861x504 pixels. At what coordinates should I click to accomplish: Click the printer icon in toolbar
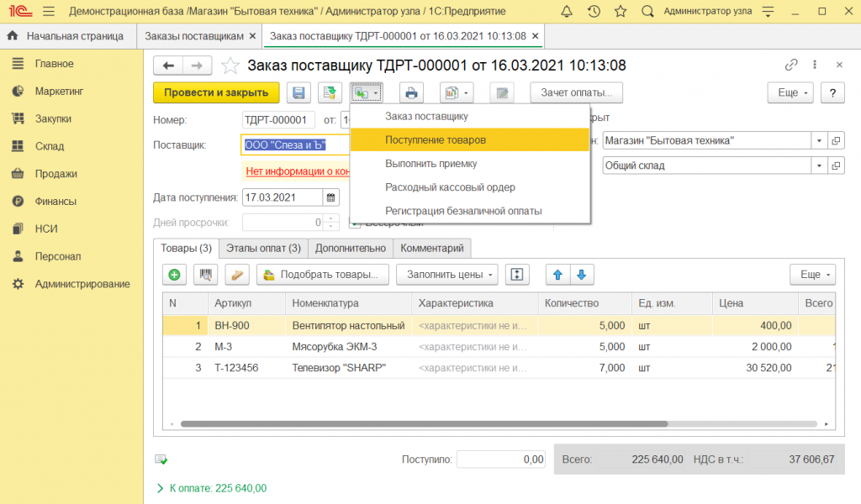tap(410, 93)
